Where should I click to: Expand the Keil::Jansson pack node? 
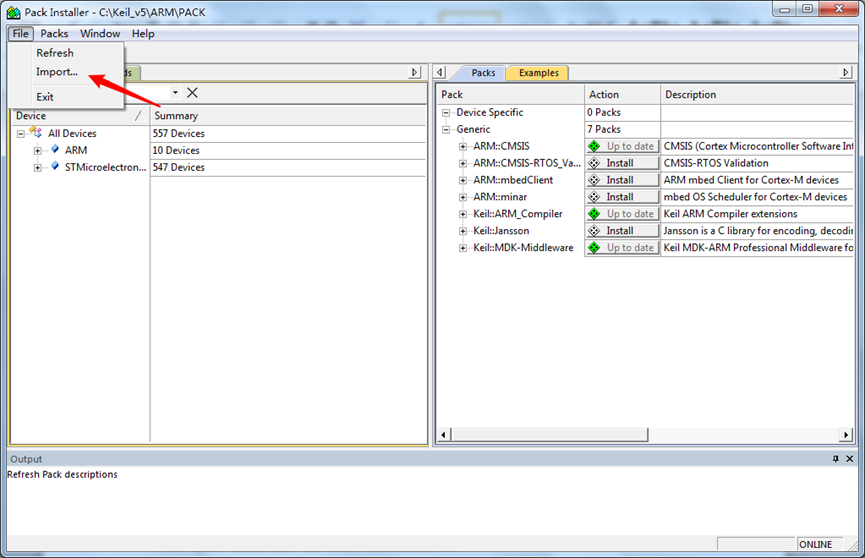point(463,231)
